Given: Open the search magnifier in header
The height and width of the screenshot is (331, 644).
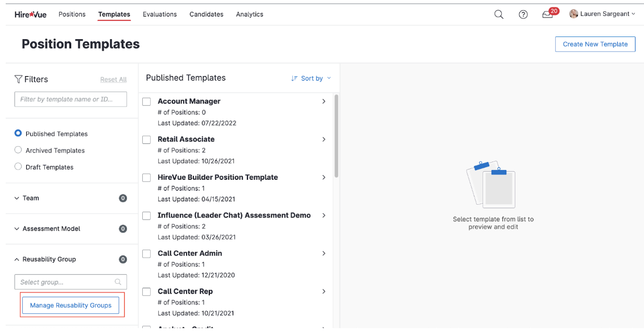Looking at the screenshot, I should [498, 14].
